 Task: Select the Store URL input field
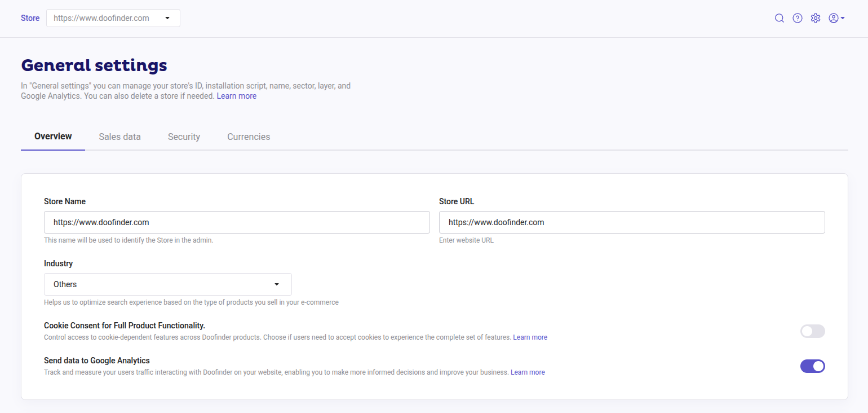click(631, 222)
